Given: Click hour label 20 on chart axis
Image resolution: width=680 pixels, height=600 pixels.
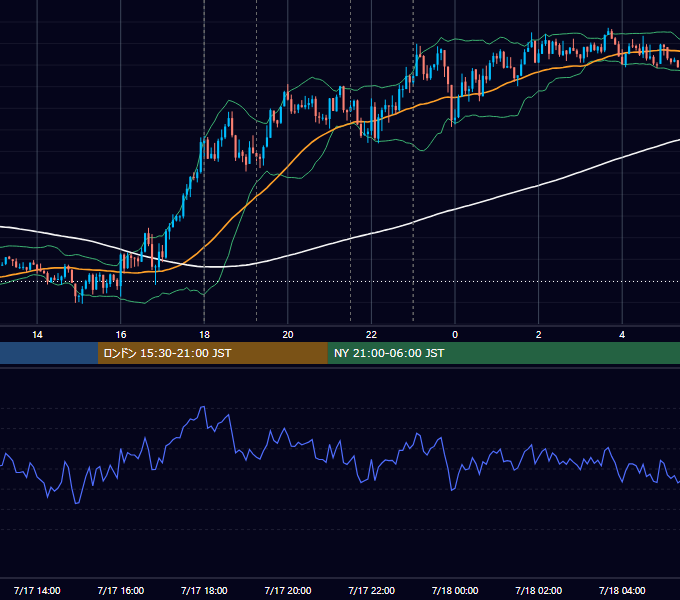Looking at the screenshot, I should 288,335.
